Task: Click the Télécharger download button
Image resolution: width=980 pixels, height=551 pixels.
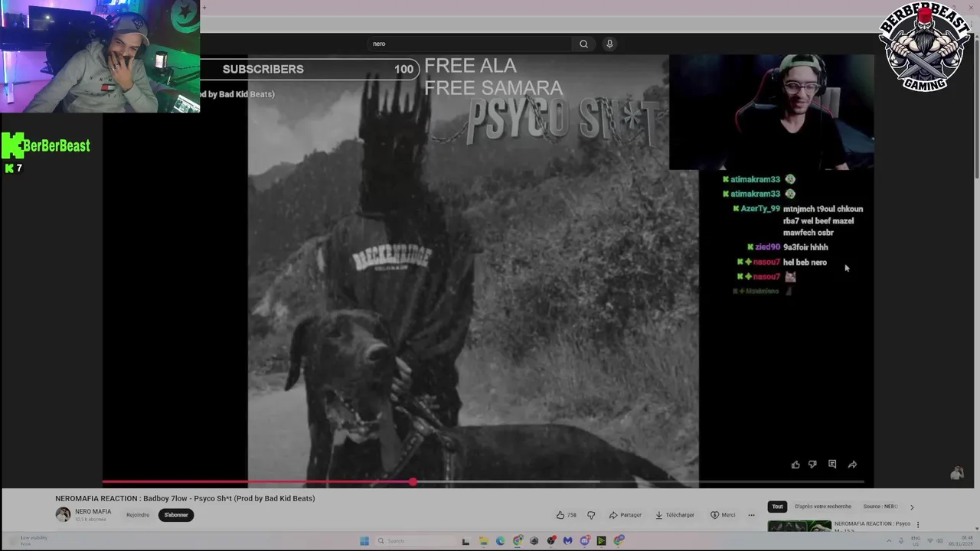Action: [x=675, y=515]
